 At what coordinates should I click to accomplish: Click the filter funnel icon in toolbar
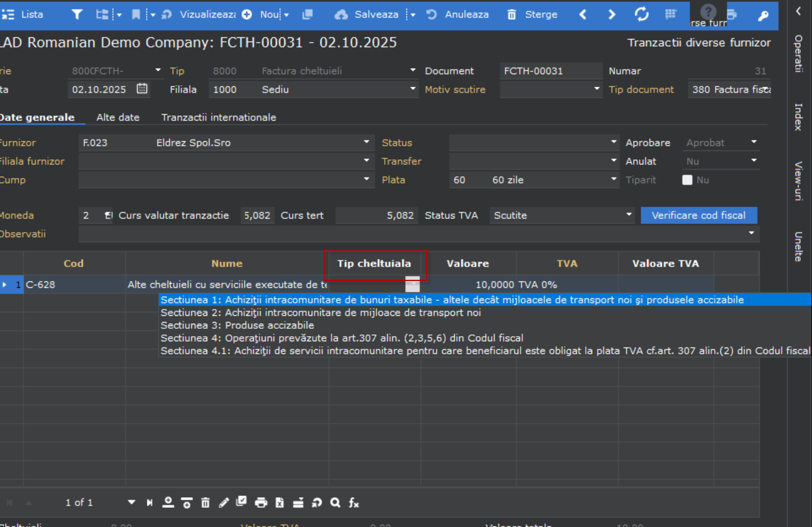point(77,15)
